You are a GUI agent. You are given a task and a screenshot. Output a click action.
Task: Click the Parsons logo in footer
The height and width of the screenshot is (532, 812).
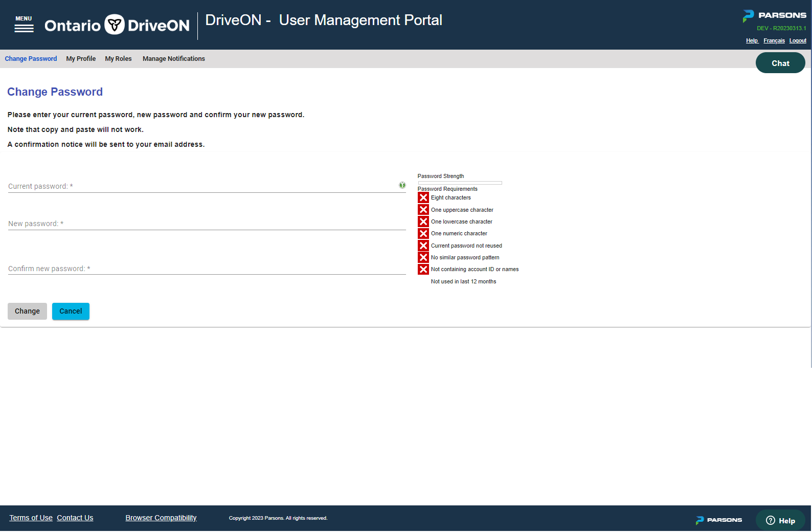(x=719, y=520)
